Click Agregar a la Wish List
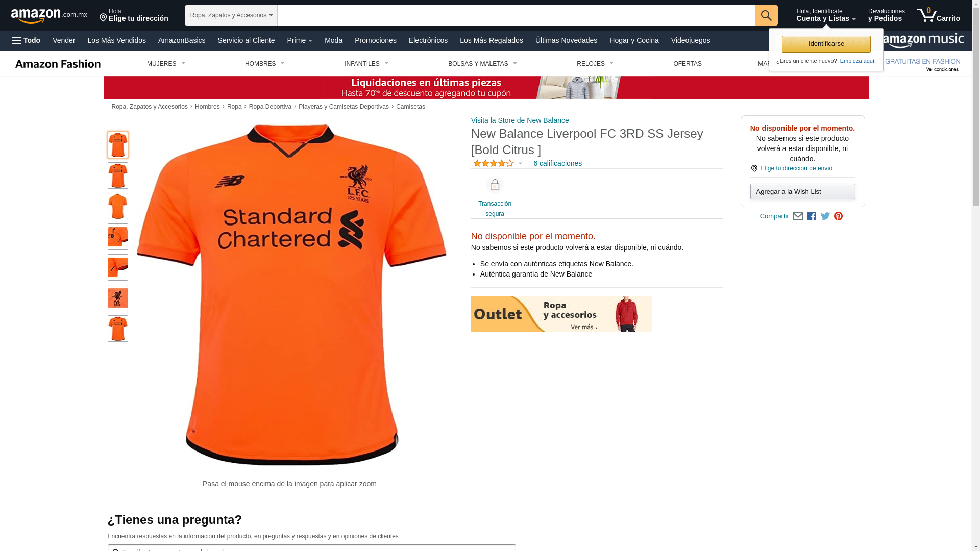980x551 pixels. [803, 191]
